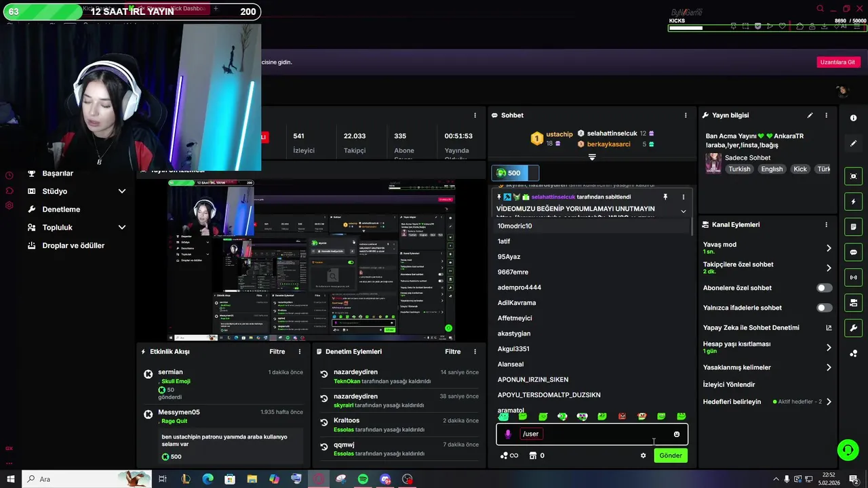Open Spotify from the taskbar
868x488 pixels.
tap(363, 479)
